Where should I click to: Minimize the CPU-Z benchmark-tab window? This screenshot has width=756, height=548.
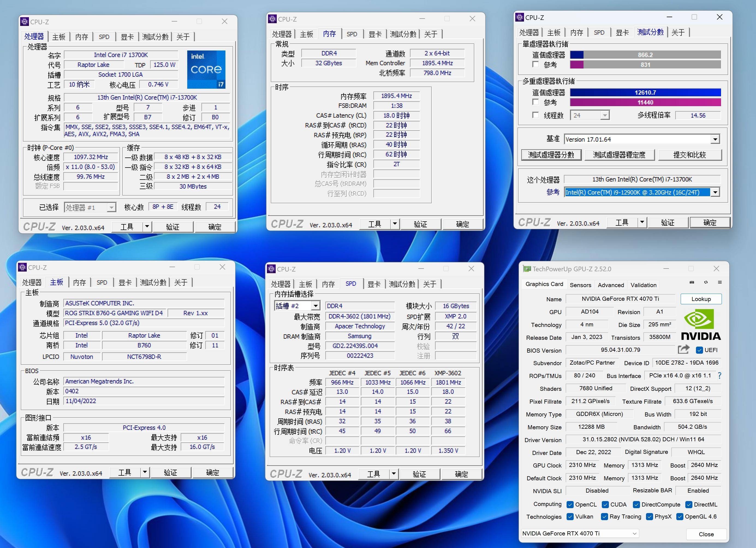(669, 17)
